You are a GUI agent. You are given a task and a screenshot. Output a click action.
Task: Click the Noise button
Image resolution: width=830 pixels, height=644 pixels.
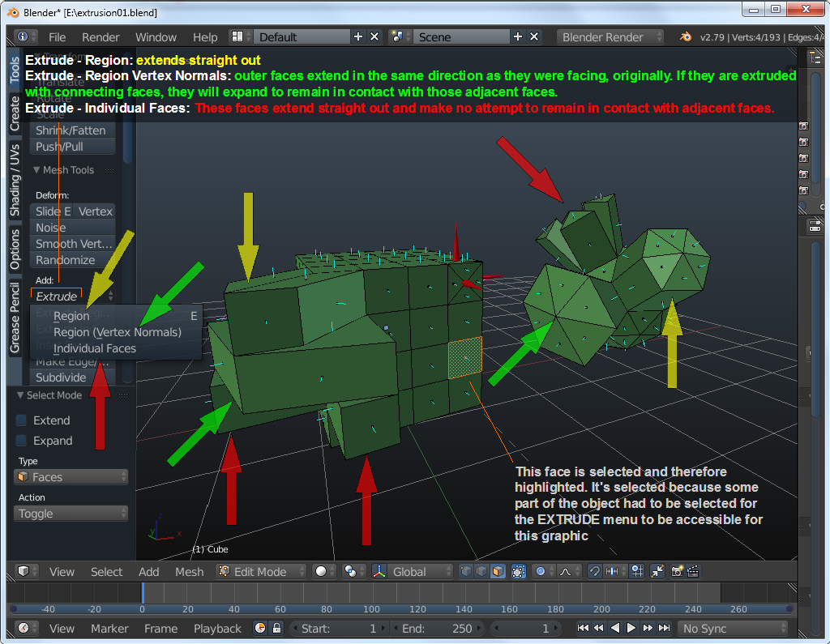[x=73, y=228]
